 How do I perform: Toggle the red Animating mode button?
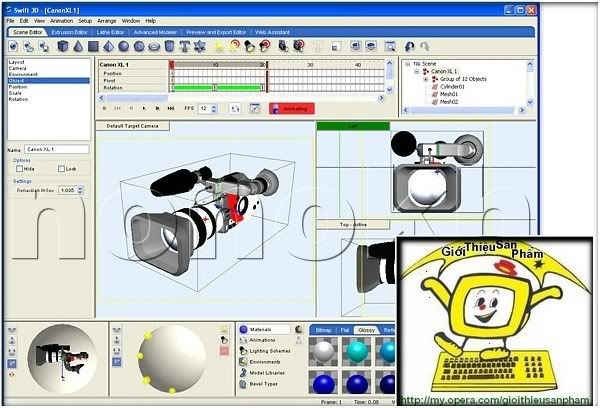(292, 109)
